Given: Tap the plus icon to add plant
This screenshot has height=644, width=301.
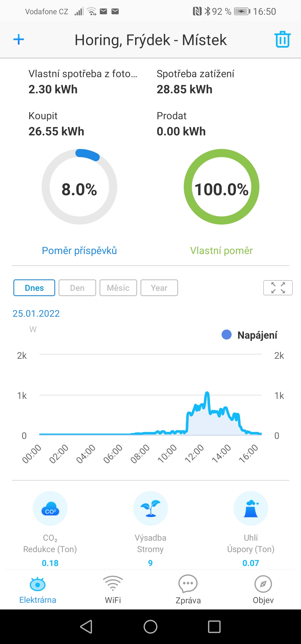Looking at the screenshot, I should 19,39.
